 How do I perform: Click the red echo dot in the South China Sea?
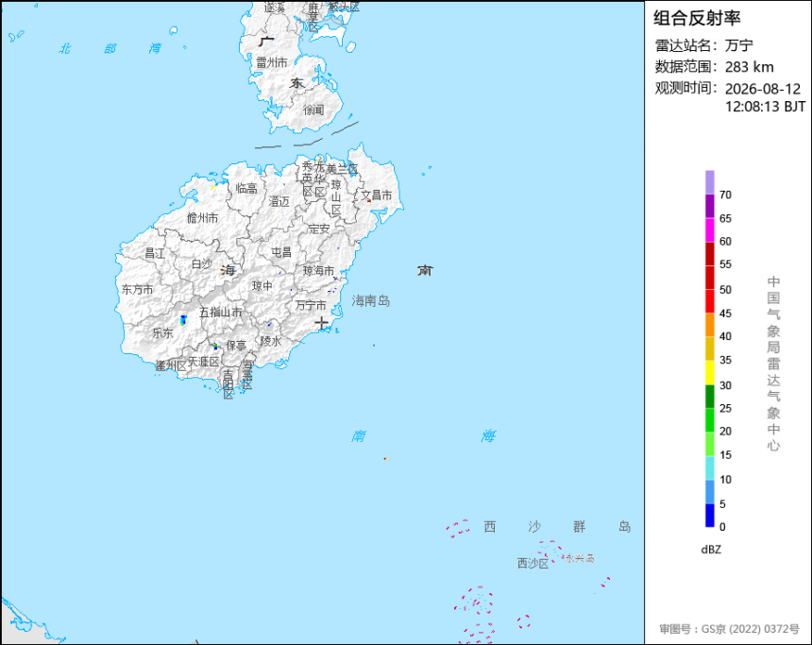click(x=385, y=459)
